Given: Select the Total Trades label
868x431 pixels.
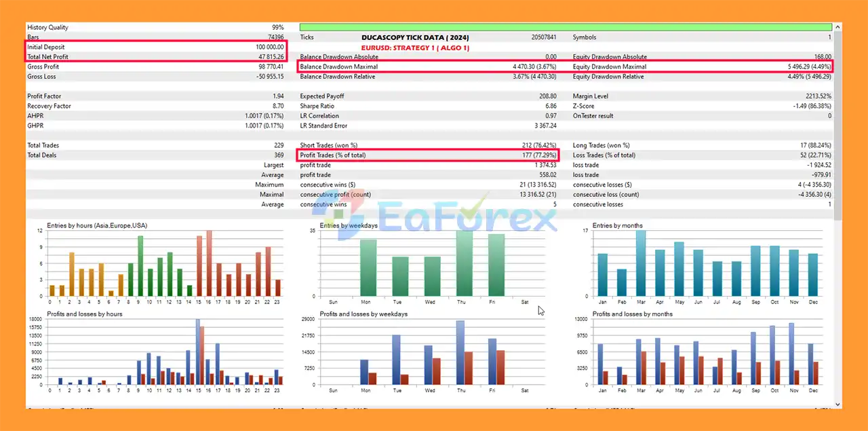Looking at the screenshot, I should tap(43, 145).
